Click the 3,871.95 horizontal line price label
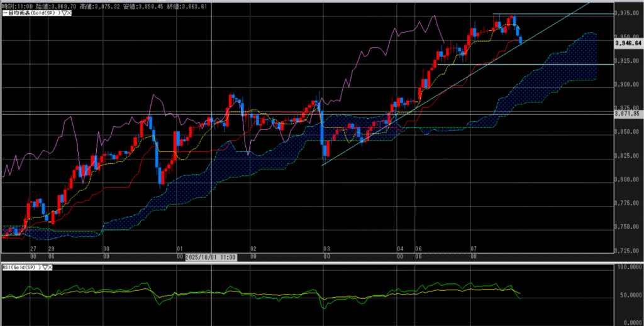The image size is (644, 326). [x=627, y=114]
